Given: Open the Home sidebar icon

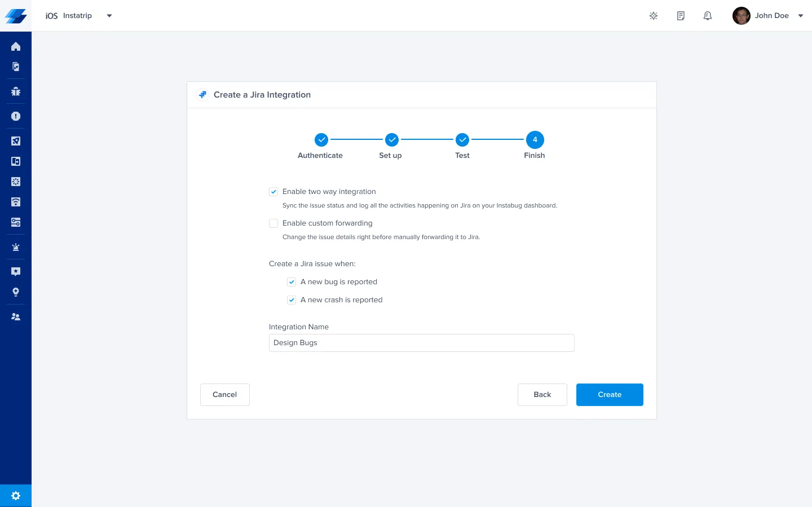Looking at the screenshot, I should (16, 46).
